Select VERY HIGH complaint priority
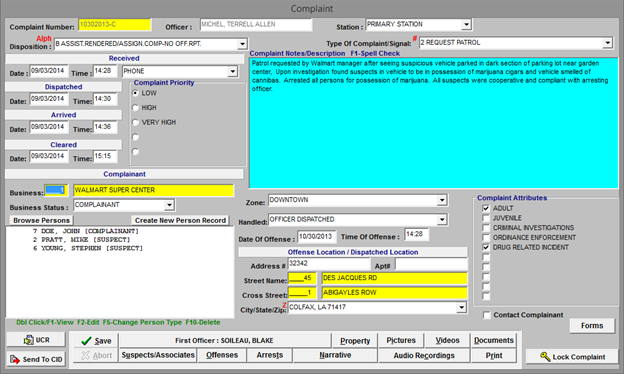The width and height of the screenshot is (625, 376). point(136,122)
